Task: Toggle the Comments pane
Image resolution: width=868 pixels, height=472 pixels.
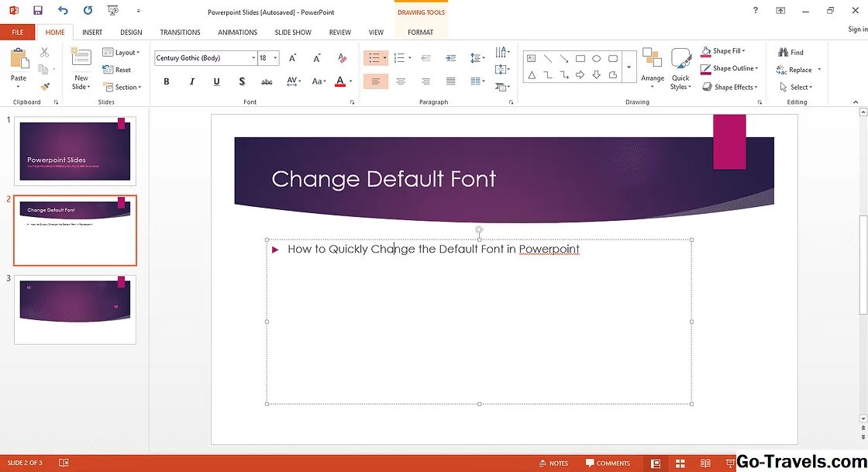Action: pyautogui.click(x=608, y=463)
